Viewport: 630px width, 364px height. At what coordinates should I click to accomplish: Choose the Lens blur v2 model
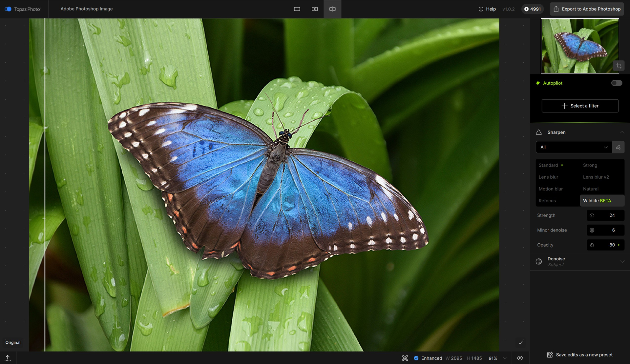[596, 177]
